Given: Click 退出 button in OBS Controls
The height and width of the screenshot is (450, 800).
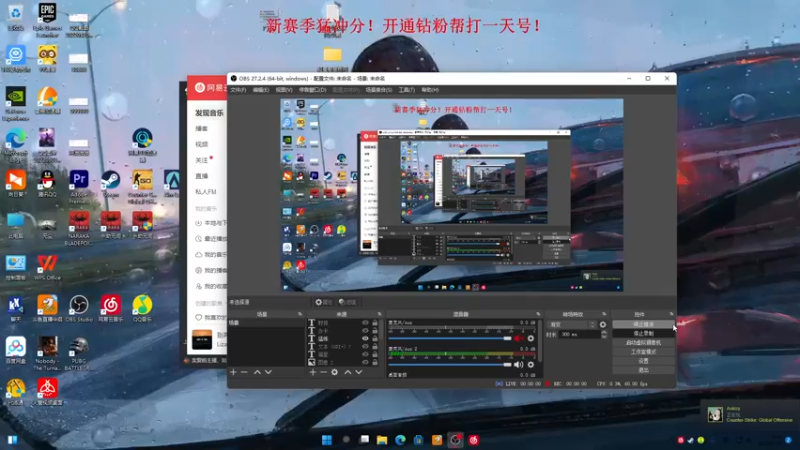Looking at the screenshot, I should coord(643,370).
